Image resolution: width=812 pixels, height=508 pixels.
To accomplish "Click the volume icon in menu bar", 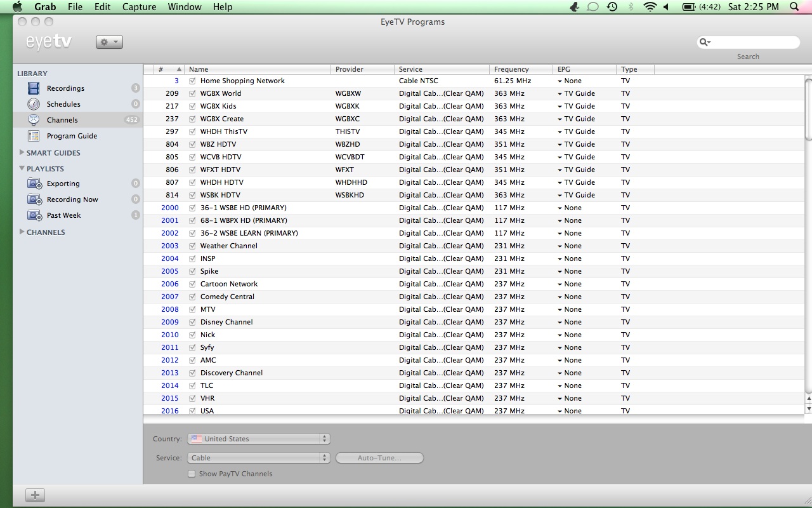I will pos(667,7).
